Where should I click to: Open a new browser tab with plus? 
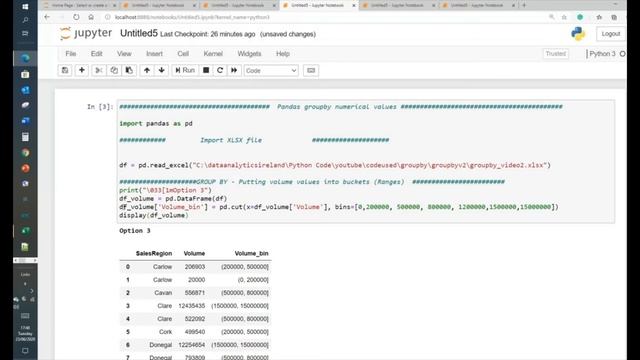click(524, 5)
